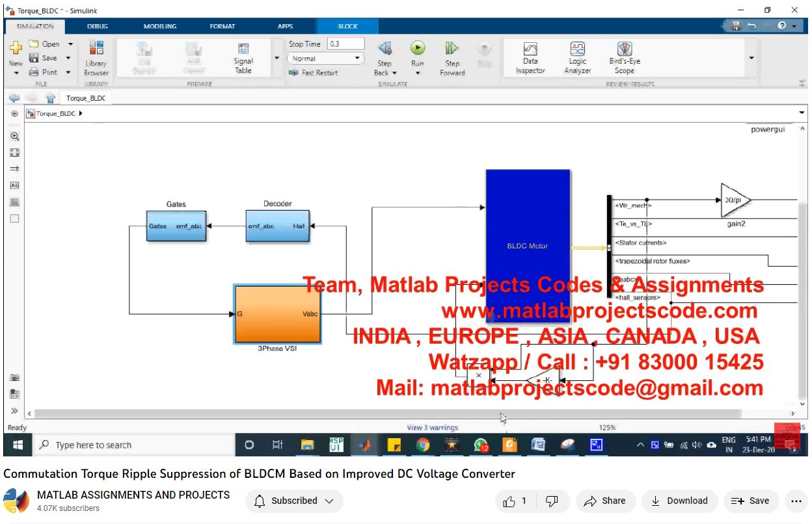Switch to the MODELING ribbon tab
Viewport: 812px width, 524px height.
tap(160, 27)
